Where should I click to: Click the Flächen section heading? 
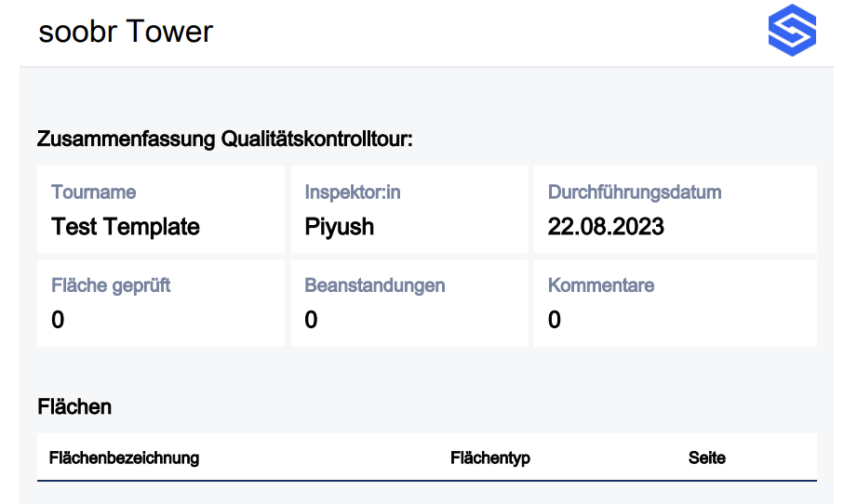74,406
